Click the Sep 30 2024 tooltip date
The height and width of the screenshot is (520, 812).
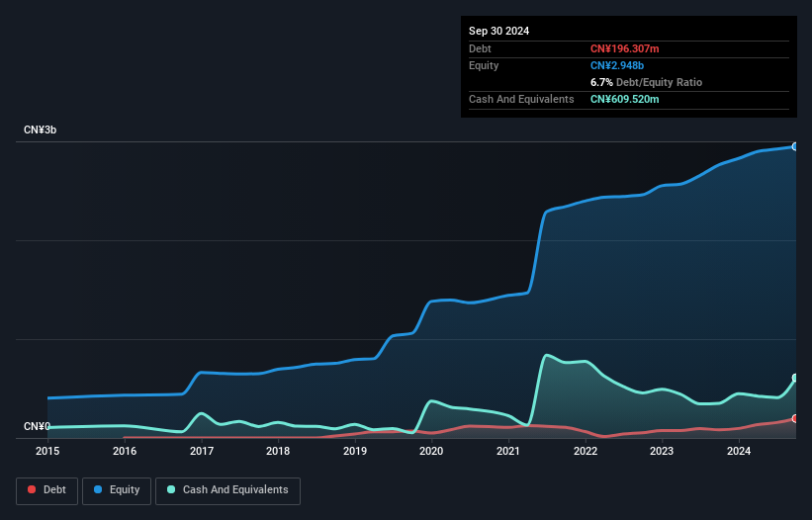pos(498,31)
